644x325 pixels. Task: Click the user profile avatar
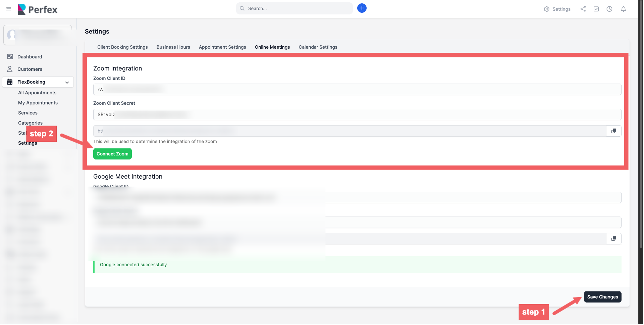12,35
